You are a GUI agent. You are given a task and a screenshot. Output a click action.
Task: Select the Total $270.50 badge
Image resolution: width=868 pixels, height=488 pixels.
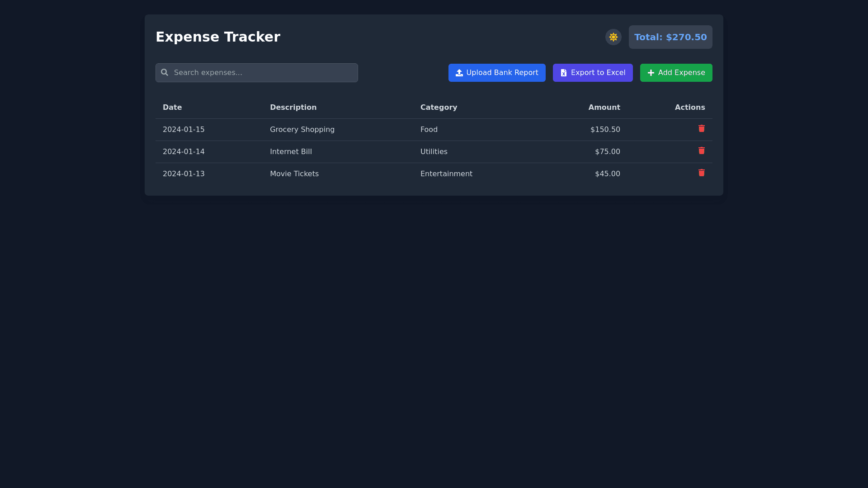click(x=670, y=37)
